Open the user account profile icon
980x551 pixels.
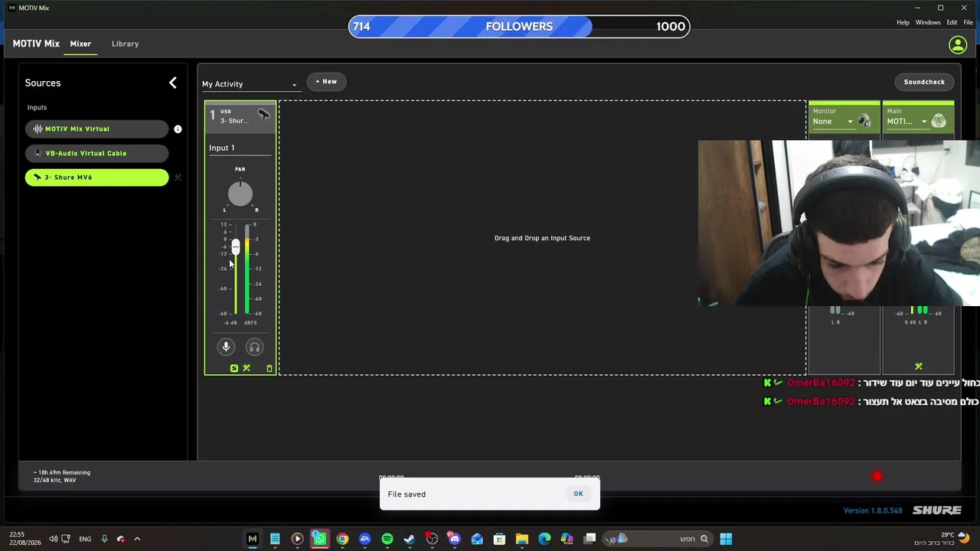[x=958, y=45]
